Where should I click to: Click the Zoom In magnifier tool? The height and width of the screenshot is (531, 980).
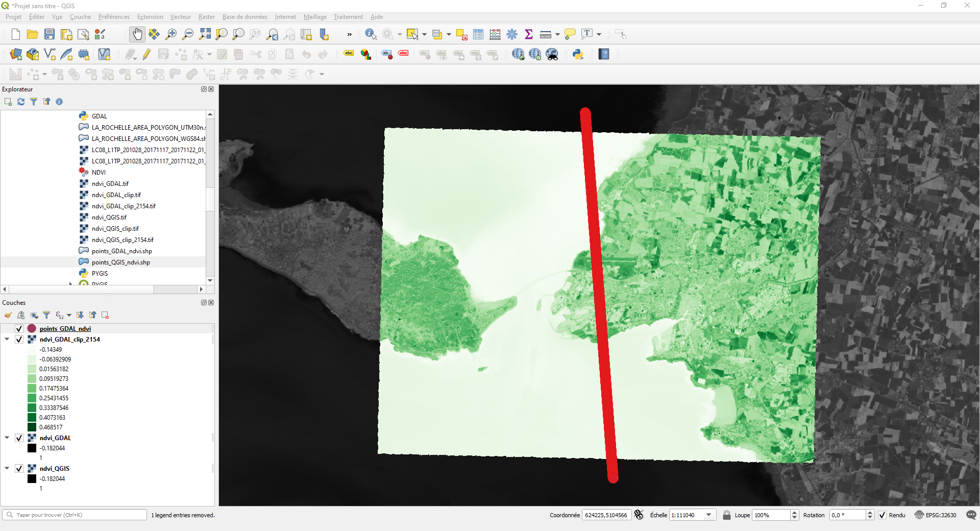[x=171, y=34]
